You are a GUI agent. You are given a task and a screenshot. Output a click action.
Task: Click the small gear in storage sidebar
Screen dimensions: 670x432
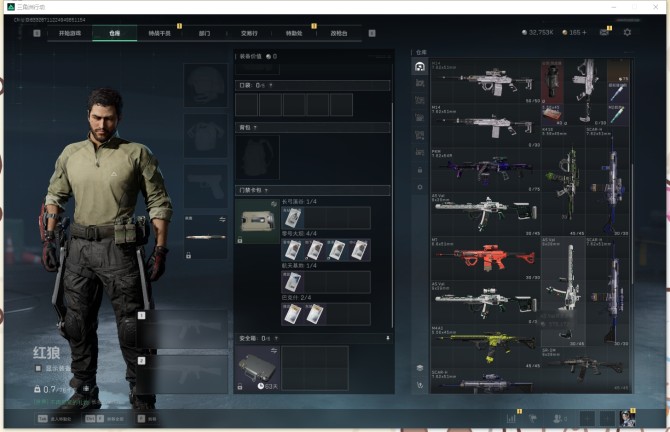tap(420, 187)
